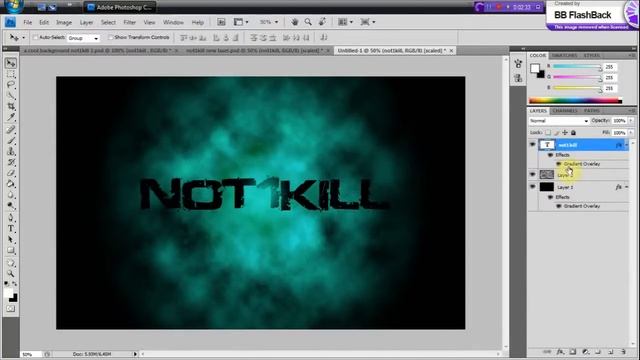Enable Show Transform Controls checkbox
This screenshot has height=360, width=640.
pos(110,38)
